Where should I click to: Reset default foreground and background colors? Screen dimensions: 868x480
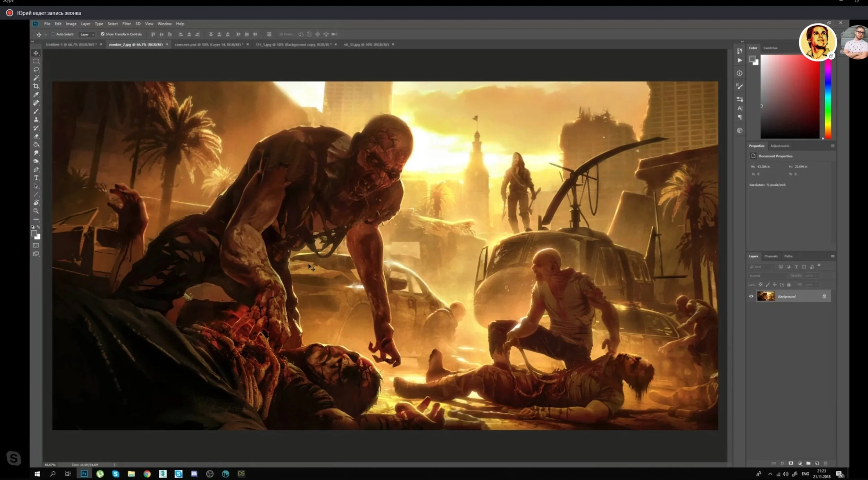pyautogui.click(x=33, y=227)
